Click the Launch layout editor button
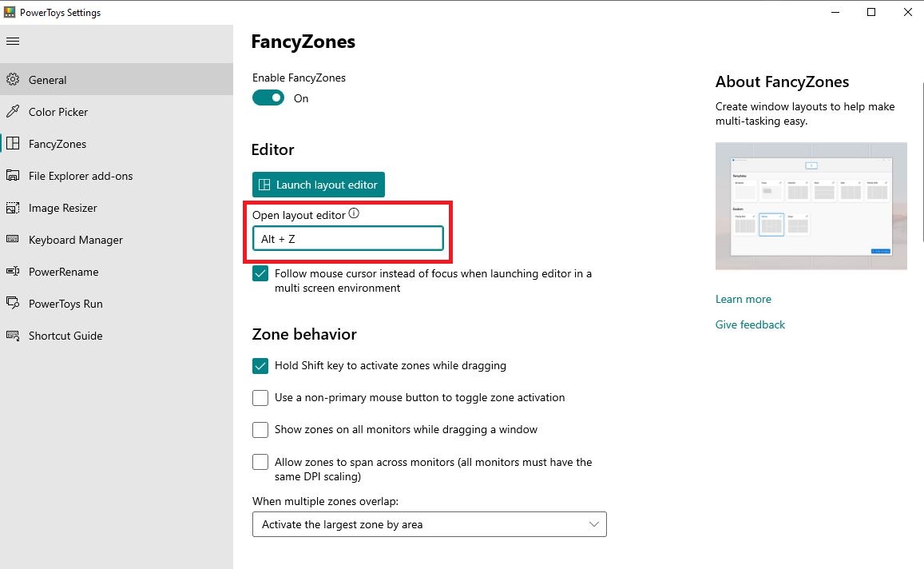This screenshot has height=569, width=924. pos(318,185)
